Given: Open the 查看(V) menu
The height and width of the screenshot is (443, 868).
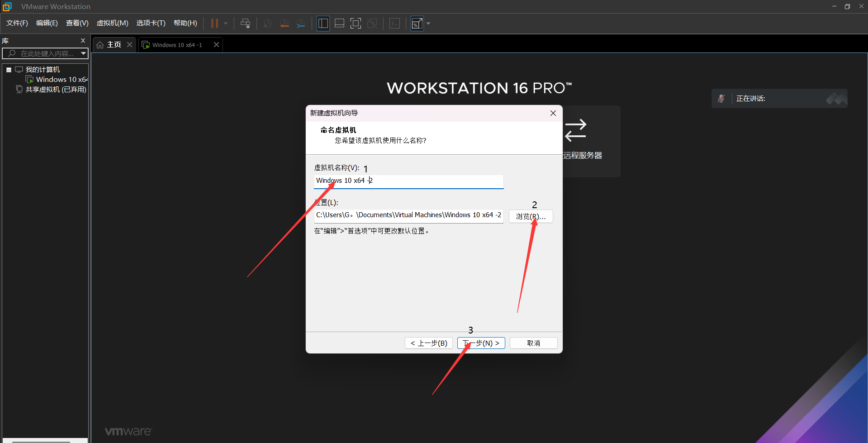Looking at the screenshot, I should [x=77, y=23].
